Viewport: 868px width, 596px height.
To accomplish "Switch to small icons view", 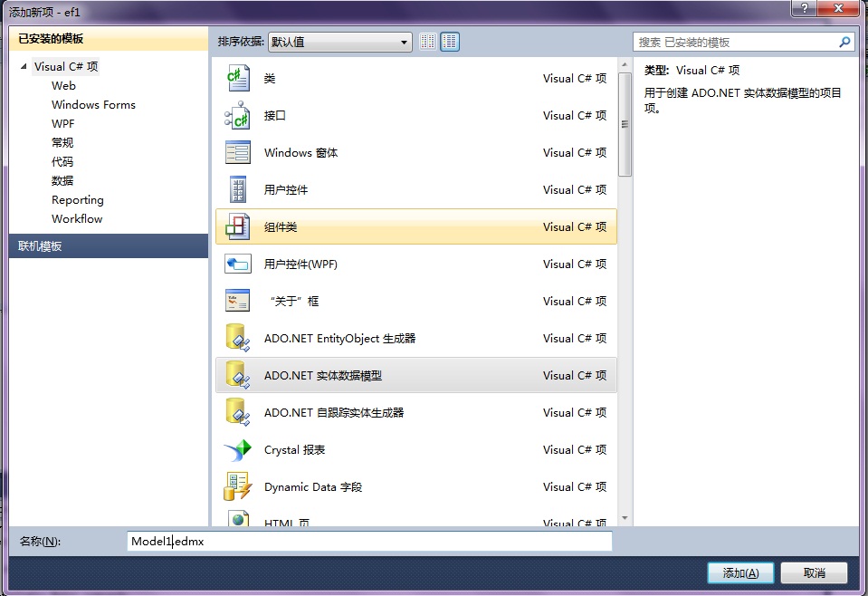I will tap(427, 42).
